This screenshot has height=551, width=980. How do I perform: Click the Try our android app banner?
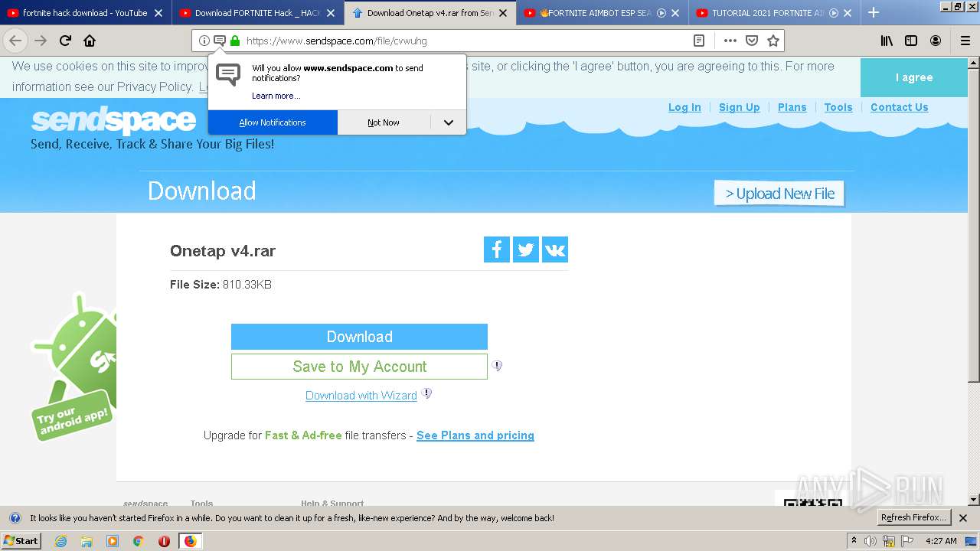point(73,367)
